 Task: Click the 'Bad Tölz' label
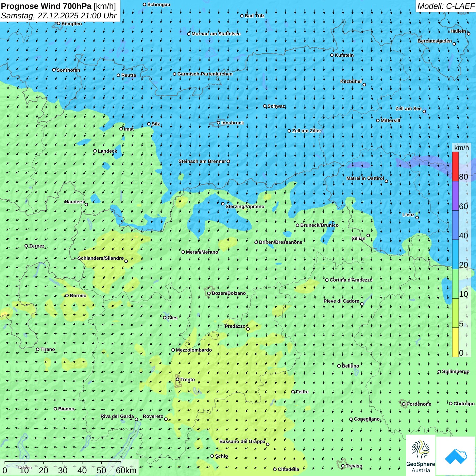point(255,16)
